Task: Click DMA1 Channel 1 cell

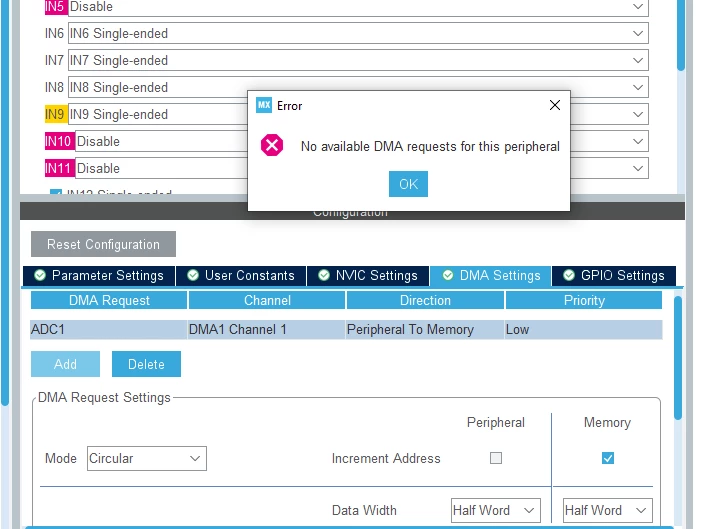Action: click(x=266, y=330)
